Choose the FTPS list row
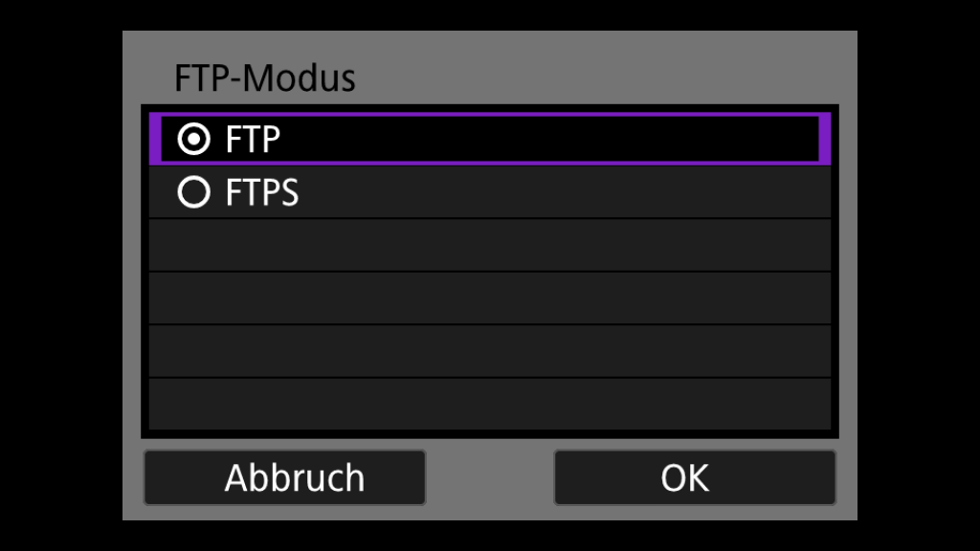This screenshot has width=980, height=551. pos(489,194)
